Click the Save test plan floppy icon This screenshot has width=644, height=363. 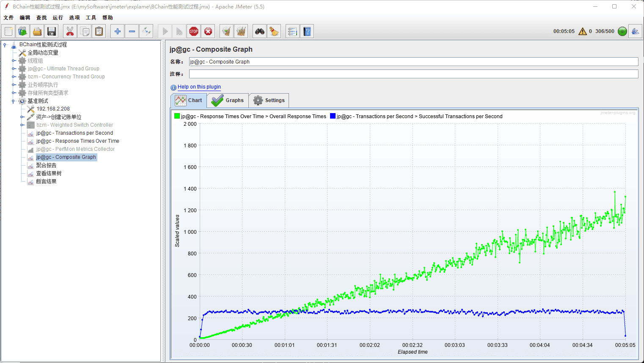[x=52, y=31]
